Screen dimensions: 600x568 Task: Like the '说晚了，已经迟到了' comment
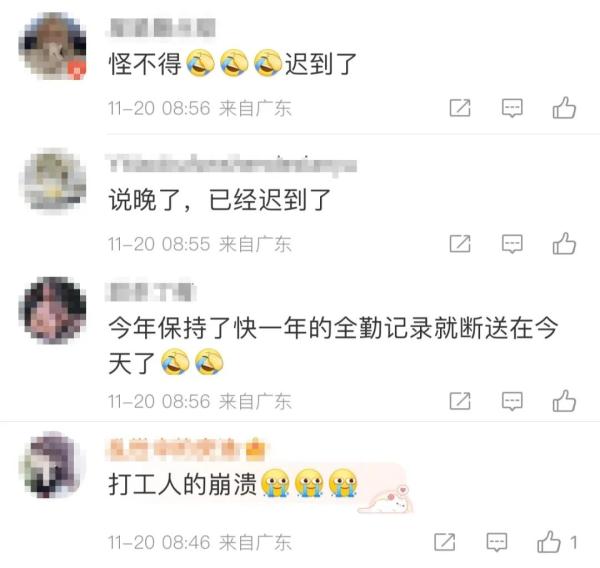(564, 243)
